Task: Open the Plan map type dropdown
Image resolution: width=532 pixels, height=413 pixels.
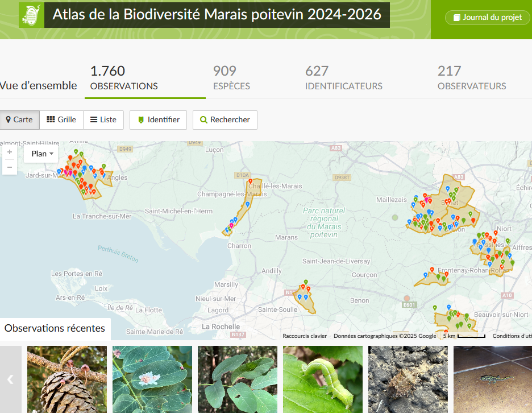Action: tap(40, 153)
